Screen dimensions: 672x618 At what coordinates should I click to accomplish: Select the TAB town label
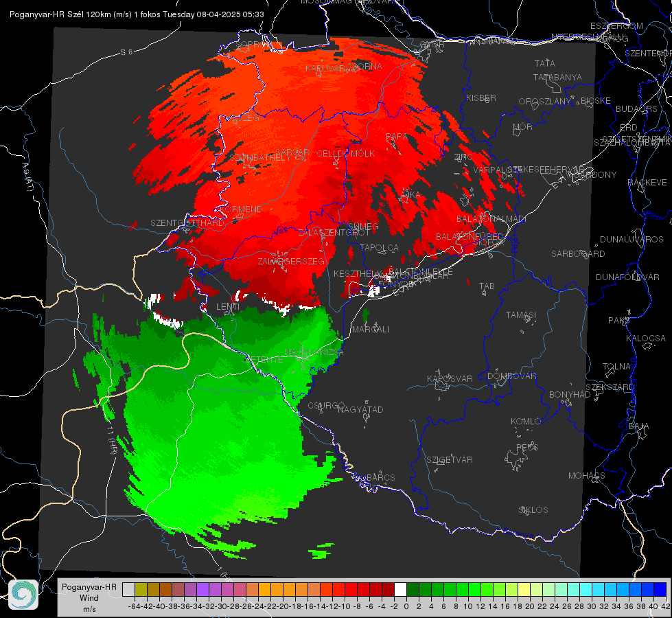(x=487, y=286)
